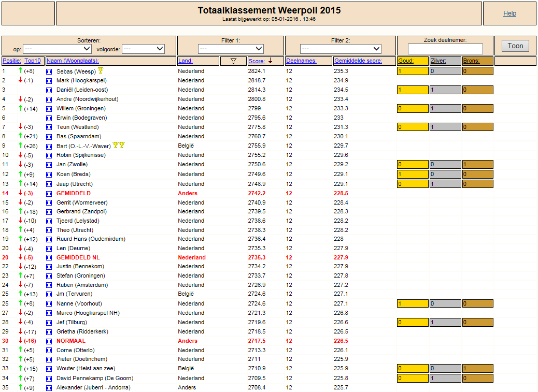Open the info icon for Wouter (Heist aan zee)
The image size is (538, 392).
click(49, 369)
